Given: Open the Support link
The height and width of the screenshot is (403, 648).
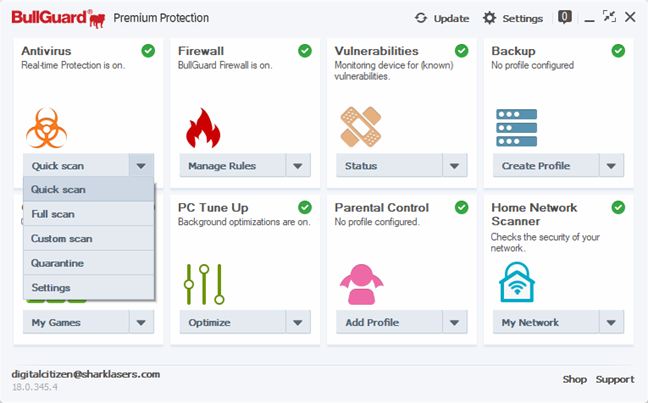Looking at the screenshot, I should point(615,379).
